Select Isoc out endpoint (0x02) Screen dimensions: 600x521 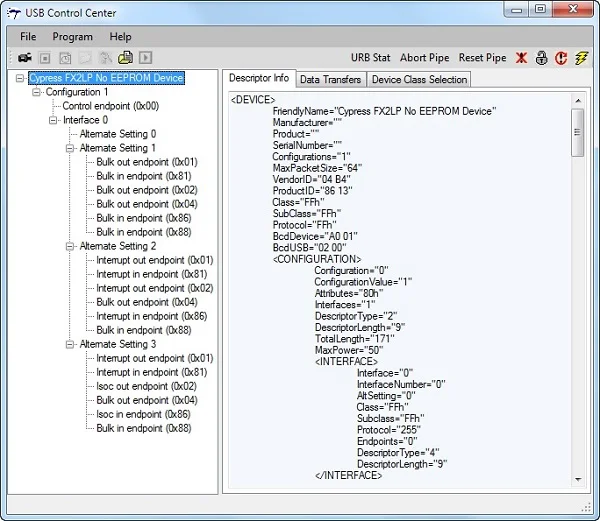[x=147, y=386]
